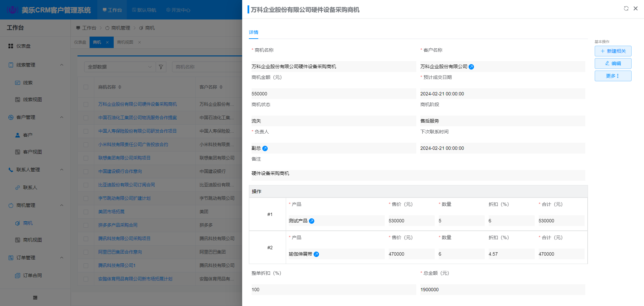Check the box for 中国石油化工集团公司物流服务合作提案 row
The width and height of the screenshot is (644, 306).
click(x=86, y=118)
